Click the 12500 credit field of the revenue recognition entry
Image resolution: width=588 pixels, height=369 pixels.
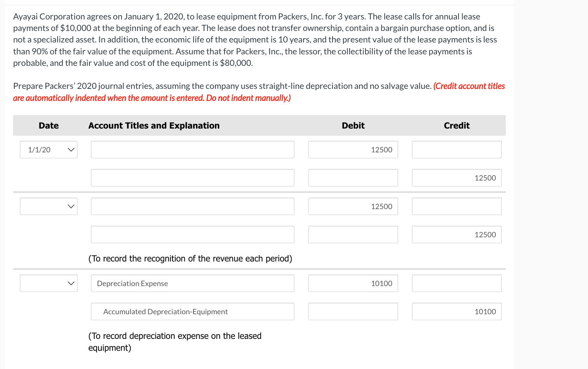coord(457,234)
